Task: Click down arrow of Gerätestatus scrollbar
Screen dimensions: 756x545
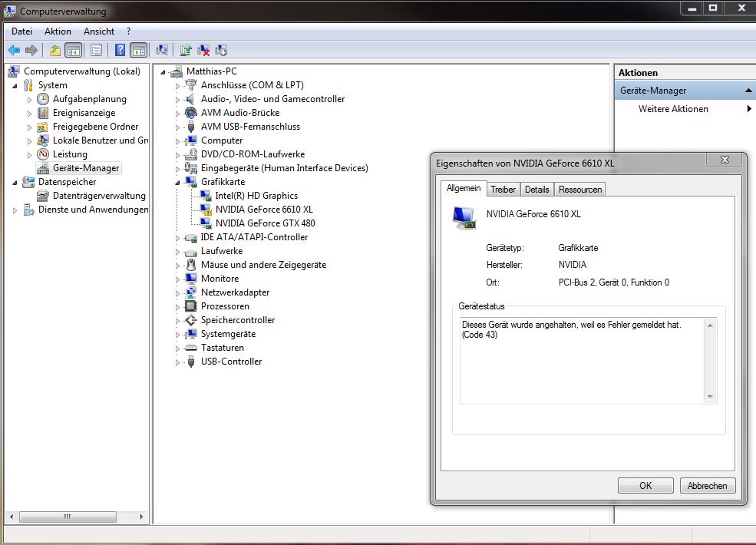Action: pos(710,397)
